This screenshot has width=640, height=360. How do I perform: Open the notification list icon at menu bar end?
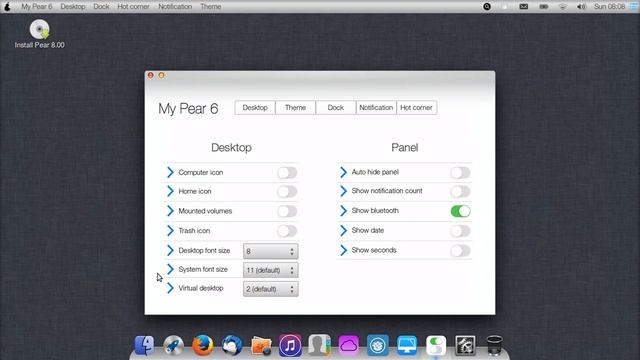click(634, 6)
